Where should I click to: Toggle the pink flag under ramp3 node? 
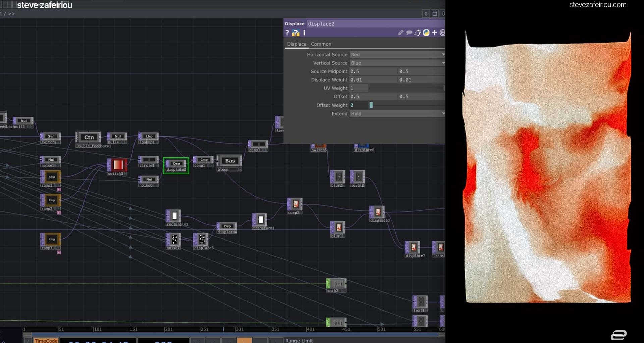(59, 252)
